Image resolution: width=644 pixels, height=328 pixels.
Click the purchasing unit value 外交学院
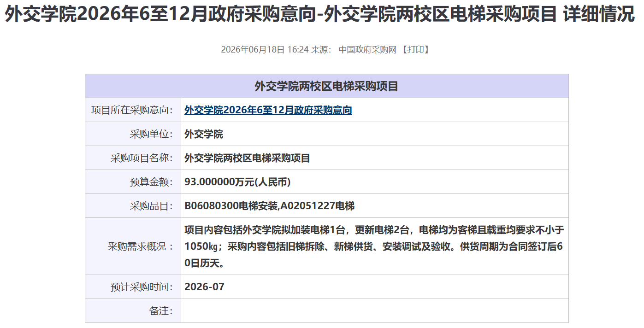click(x=204, y=134)
